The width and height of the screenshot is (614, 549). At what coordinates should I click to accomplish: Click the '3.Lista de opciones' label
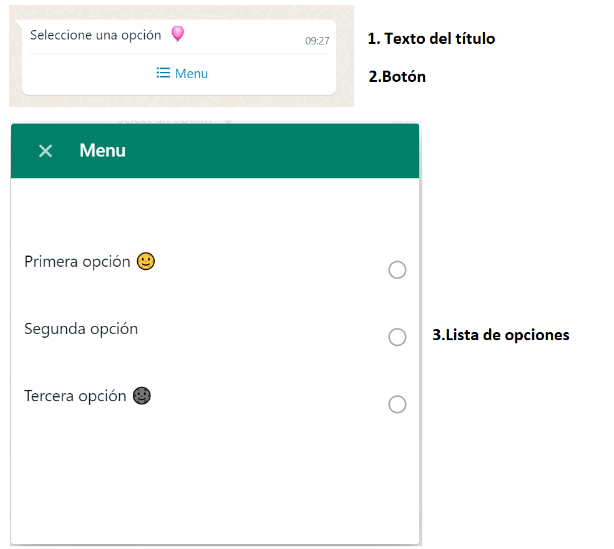pos(501,335)
